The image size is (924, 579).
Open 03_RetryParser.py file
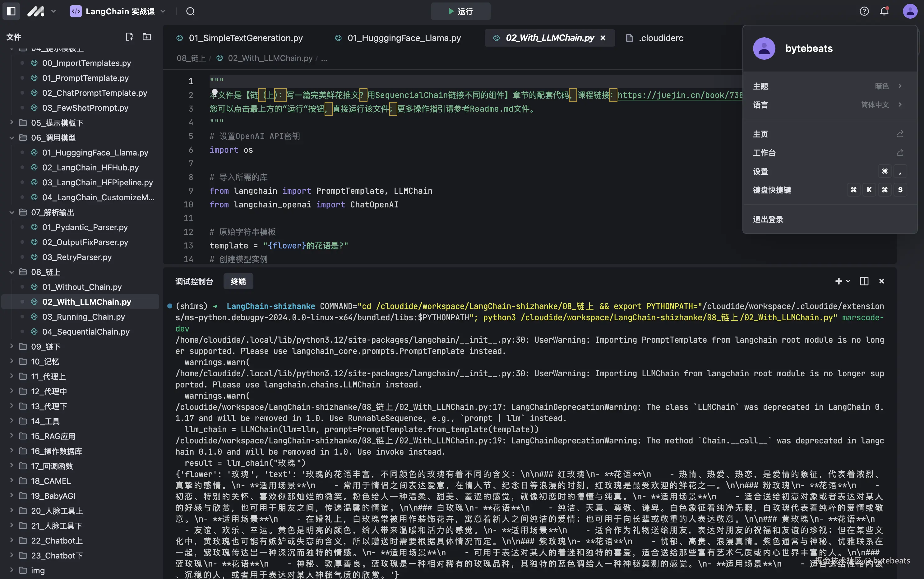81,257
